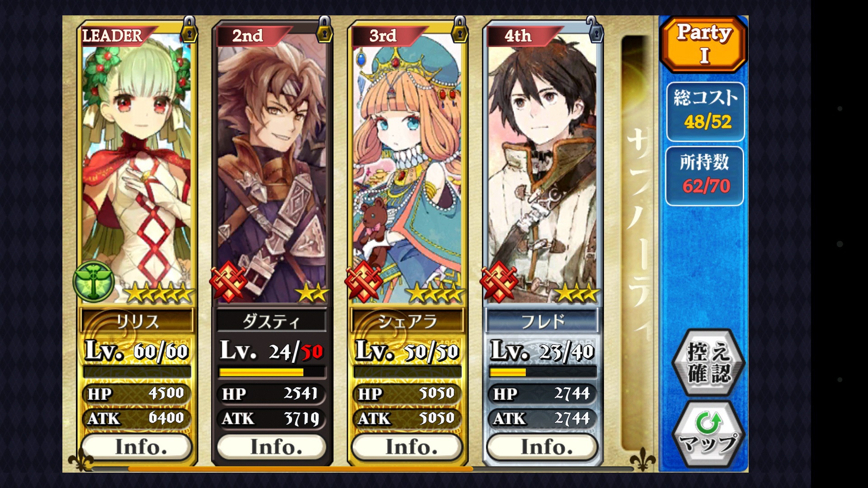Toggle the lock on the 3rd card
Image resolution: width=868 pixels, height=488 pixels.
coord(460,30)
